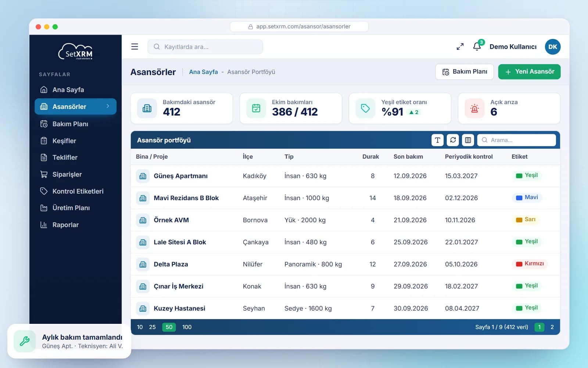The image size is (588, 368).
Task: Toggle the hamburger sidebar menu
Action: click(x=135, y=47)
